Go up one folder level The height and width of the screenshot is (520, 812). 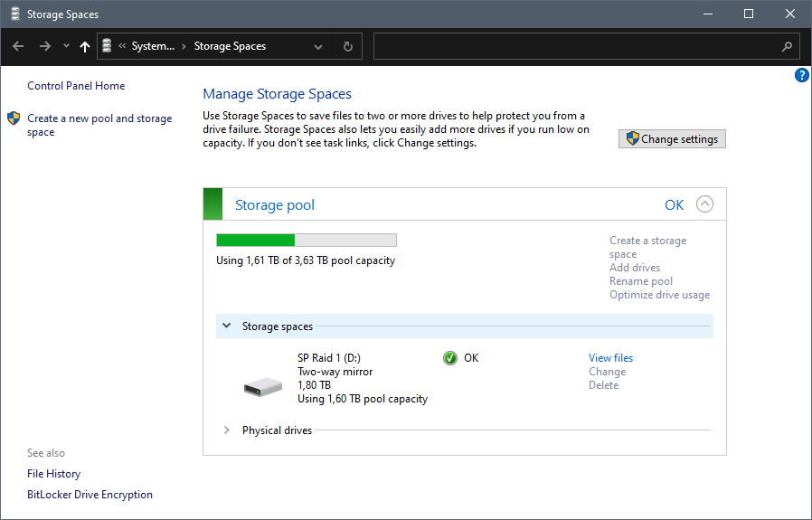coord(85,46)
